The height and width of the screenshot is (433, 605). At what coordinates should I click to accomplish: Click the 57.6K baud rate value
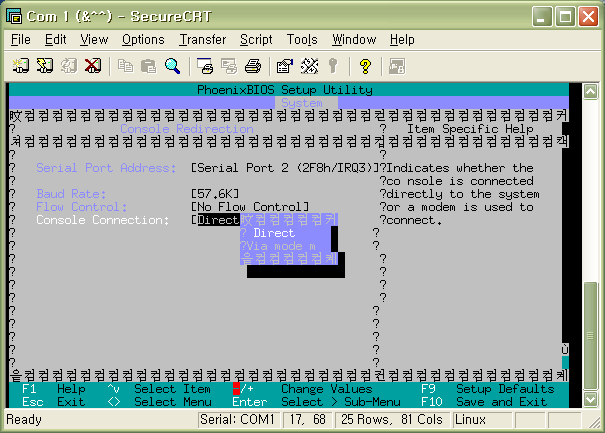[215, 194]
